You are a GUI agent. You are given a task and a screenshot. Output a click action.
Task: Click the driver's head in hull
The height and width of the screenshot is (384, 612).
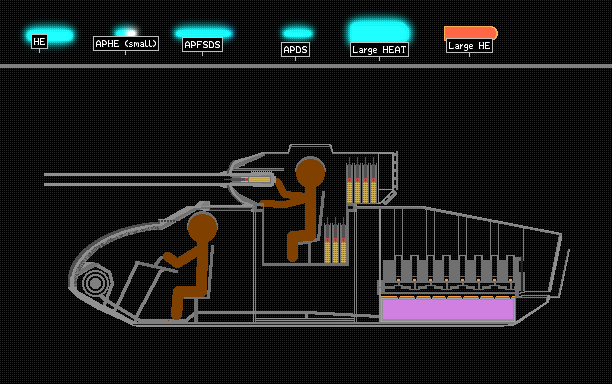point(202,228)
